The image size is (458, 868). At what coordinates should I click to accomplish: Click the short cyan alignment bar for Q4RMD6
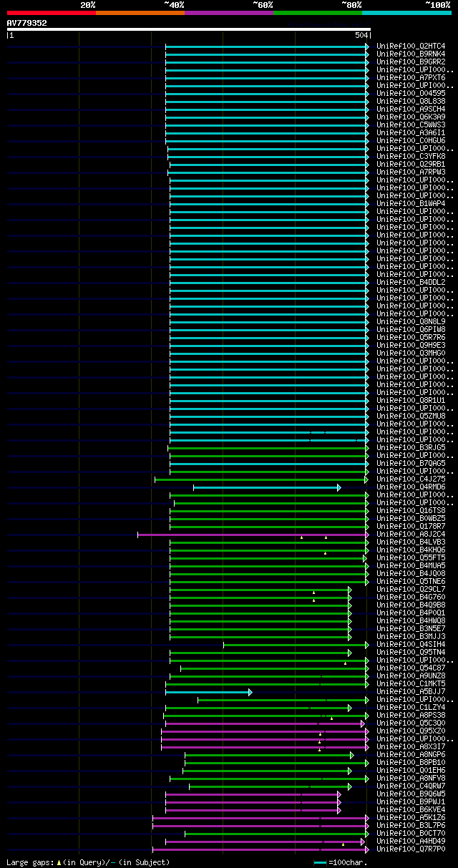coord(267,487)
